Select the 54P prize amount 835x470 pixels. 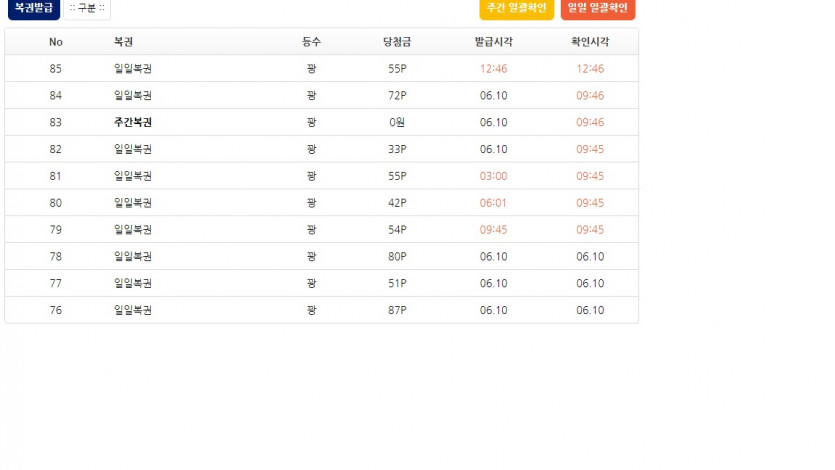(x=397, y=230)
